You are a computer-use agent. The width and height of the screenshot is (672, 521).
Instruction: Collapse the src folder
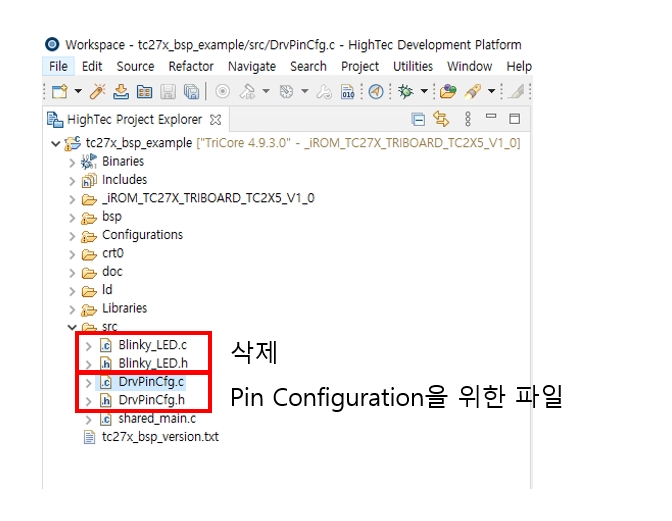click(x=72, y=327)
